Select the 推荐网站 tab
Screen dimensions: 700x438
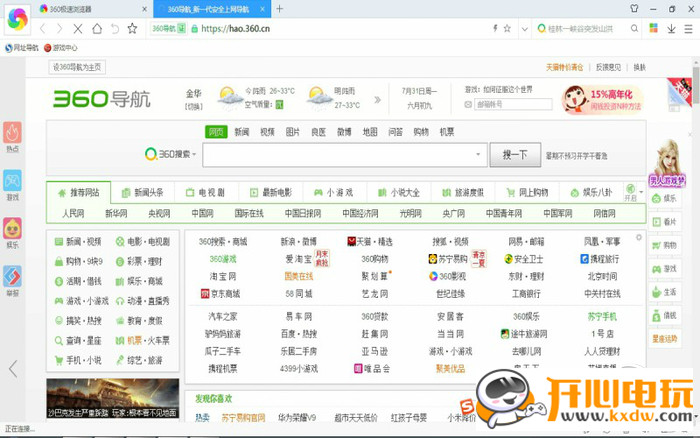click(79, 192)
